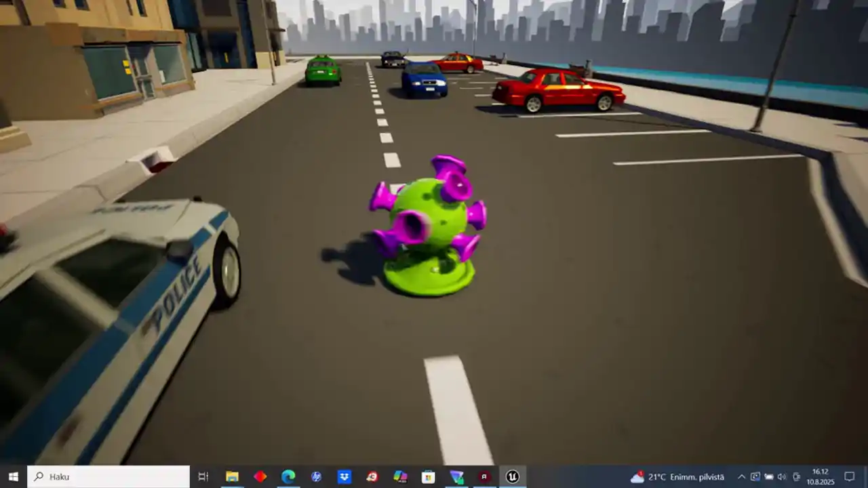Viewport: 868px width, 488px height.
Task: Open the purple-green triangle app on taskbar
Action: 456,476
